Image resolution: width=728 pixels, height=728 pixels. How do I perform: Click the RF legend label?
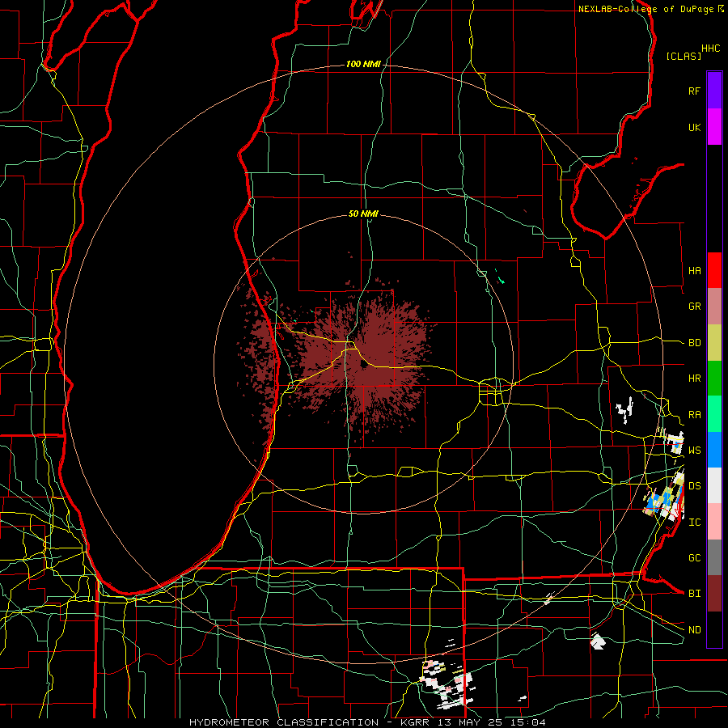[694, 91]
